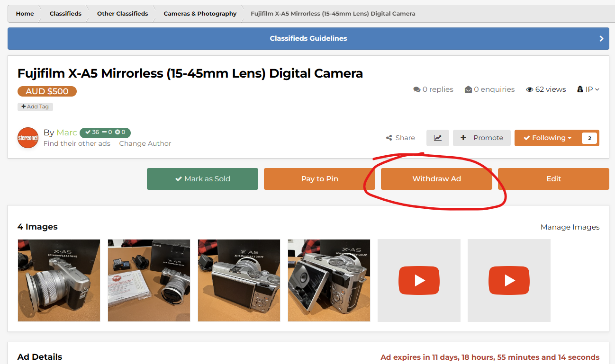Go to Cameras & Photography breadcrumb
Image resolution: width=615 pixels, height=364 pixels.
200,14
